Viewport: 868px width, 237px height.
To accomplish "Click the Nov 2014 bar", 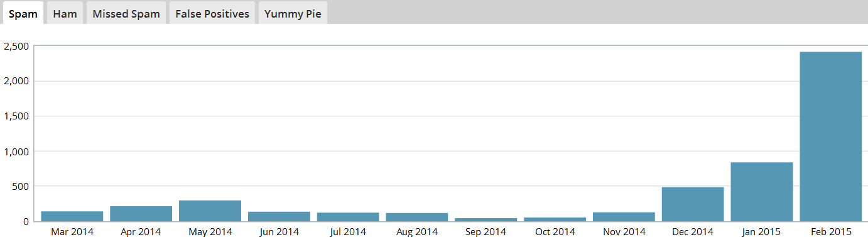I will (624, 217).
